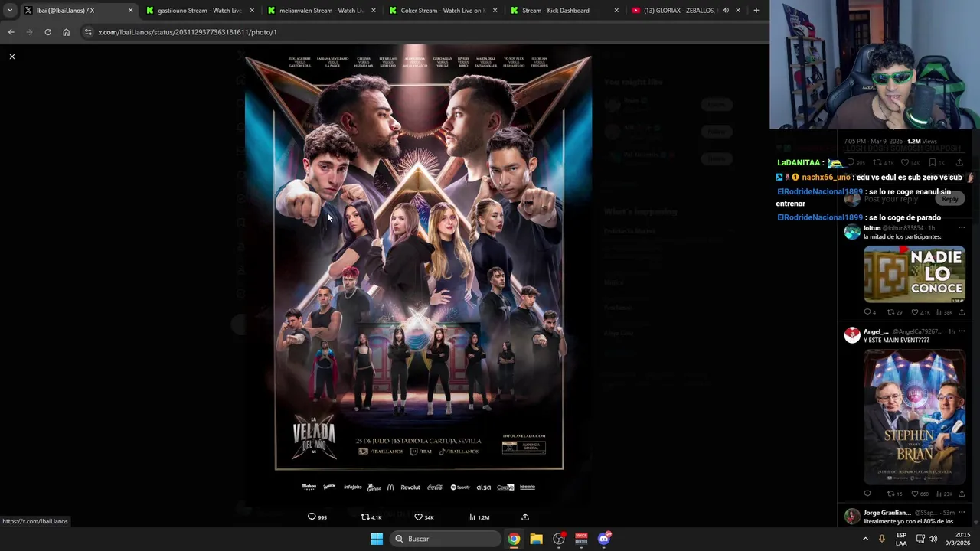The width and height of the screenshot is (980, 551).
Task: View photo post analytics (1.2M)
Action: 479,517
